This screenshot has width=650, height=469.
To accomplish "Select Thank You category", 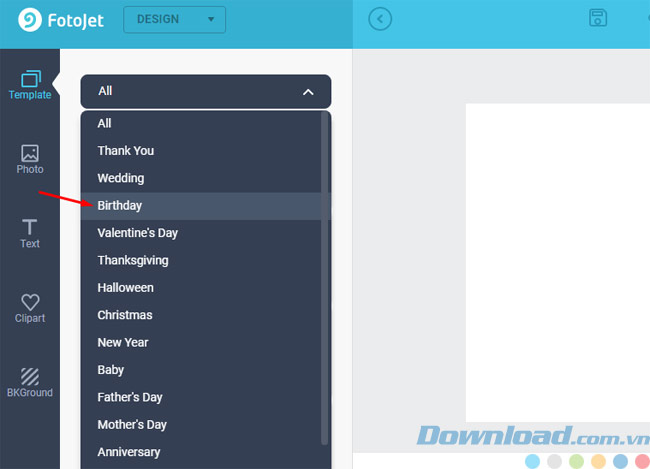I will [126, 151].
